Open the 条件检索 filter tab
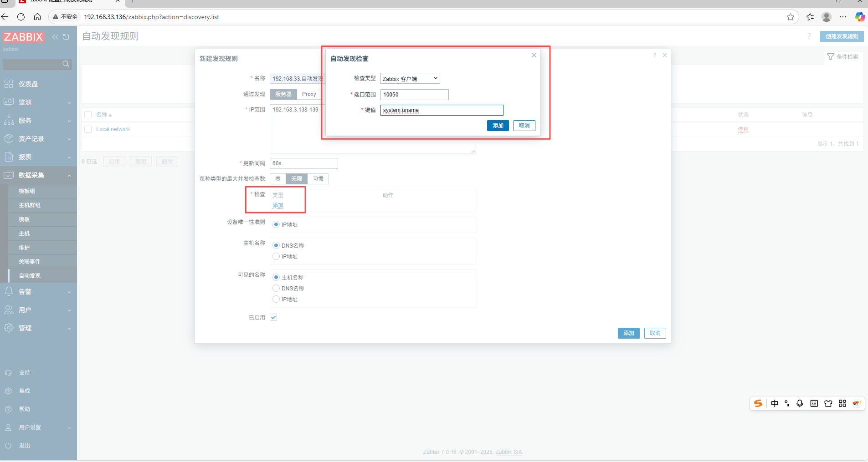 point(843,57)
